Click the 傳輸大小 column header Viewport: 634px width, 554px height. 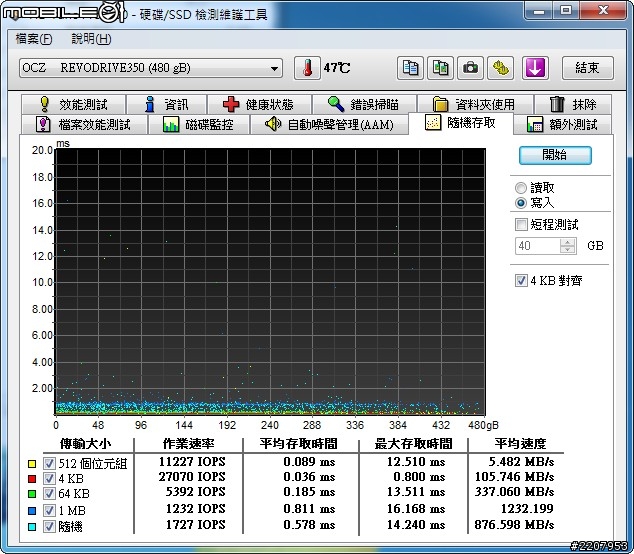click(x=85, y=444)
